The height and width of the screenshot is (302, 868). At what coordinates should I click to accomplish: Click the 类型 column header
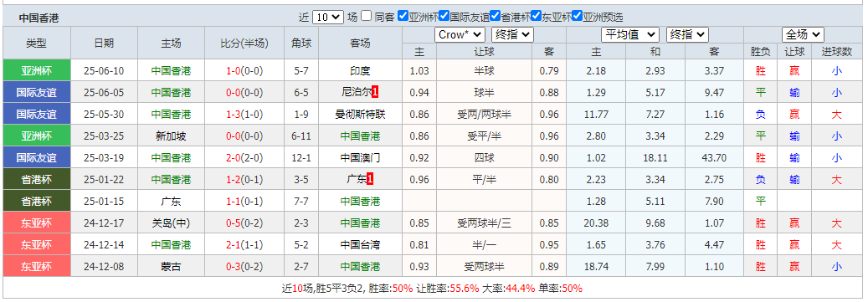37,44
